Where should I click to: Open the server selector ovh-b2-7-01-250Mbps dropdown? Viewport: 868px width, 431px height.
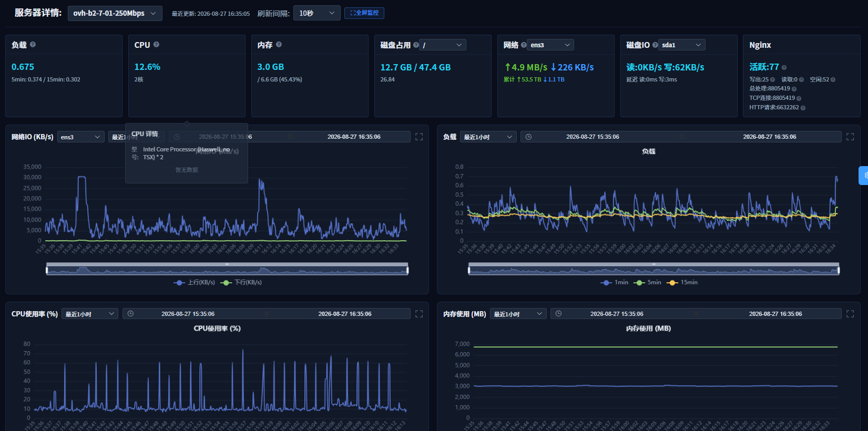(x=115, y=13)
